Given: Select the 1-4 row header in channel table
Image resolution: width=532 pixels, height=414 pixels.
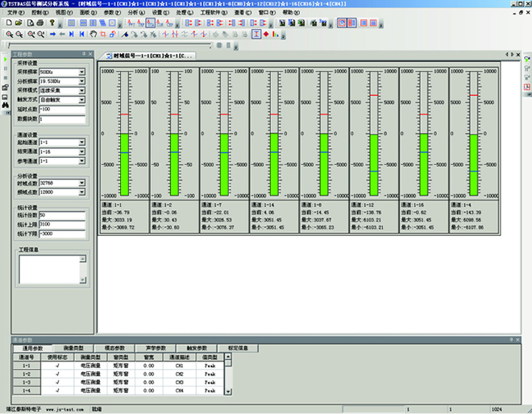Looking at the screenshot, I should pos(25,391).
